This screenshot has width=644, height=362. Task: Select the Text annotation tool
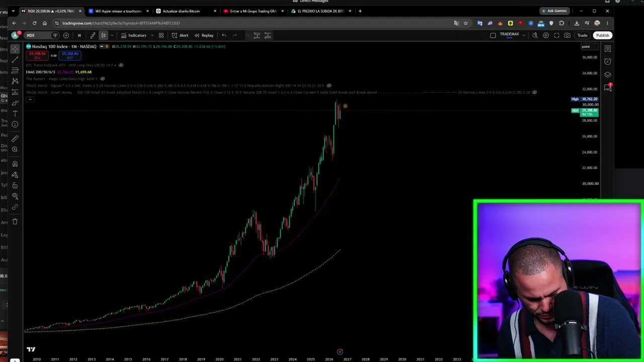(x=15, y=114)
